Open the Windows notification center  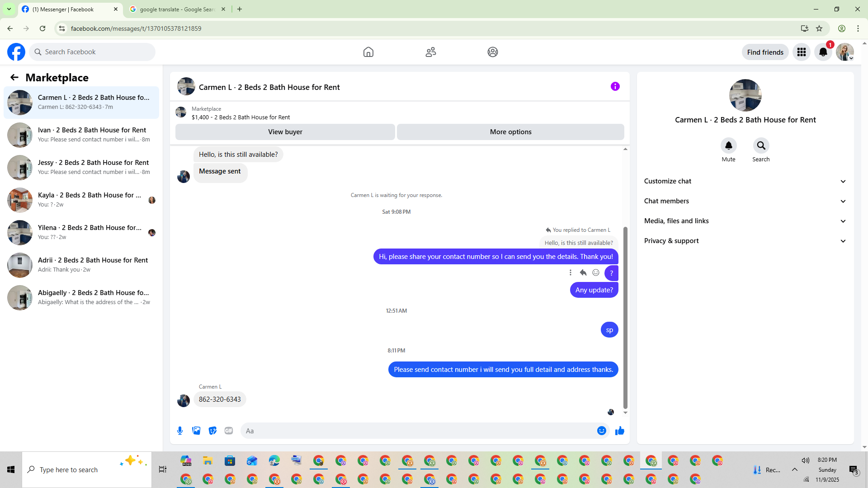[854, 470]
